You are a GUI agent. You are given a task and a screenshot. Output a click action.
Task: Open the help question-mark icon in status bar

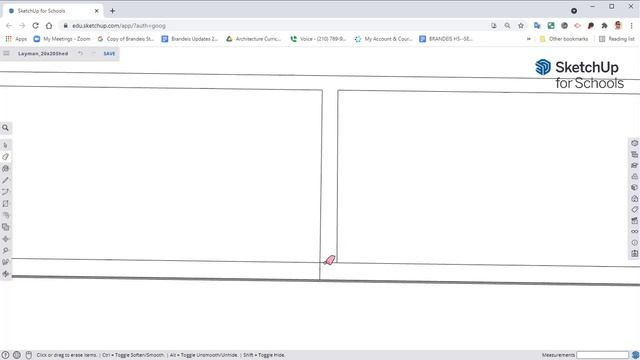[5, 355]
